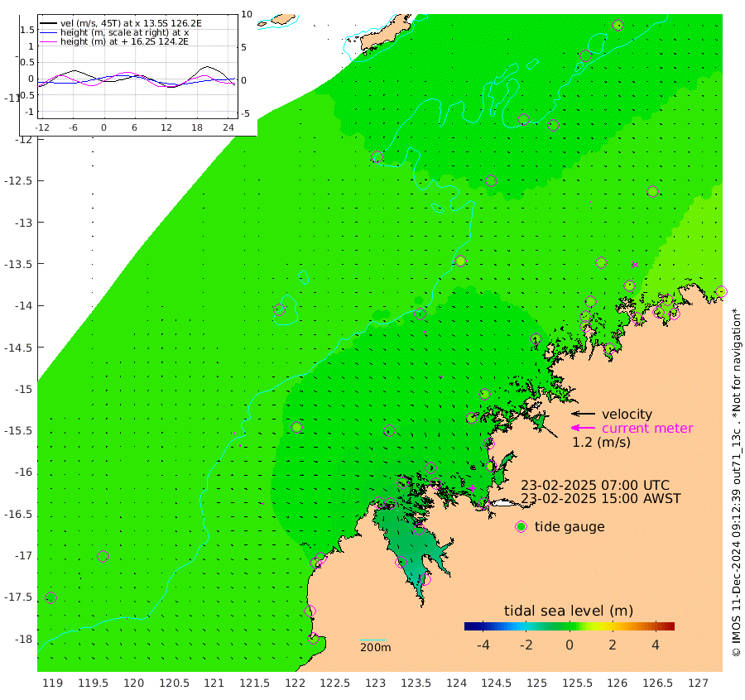This screenshot has width=745, height=700.
Task: Click the magenta x marker near 126.2E 13.5S
Action: 635,265
